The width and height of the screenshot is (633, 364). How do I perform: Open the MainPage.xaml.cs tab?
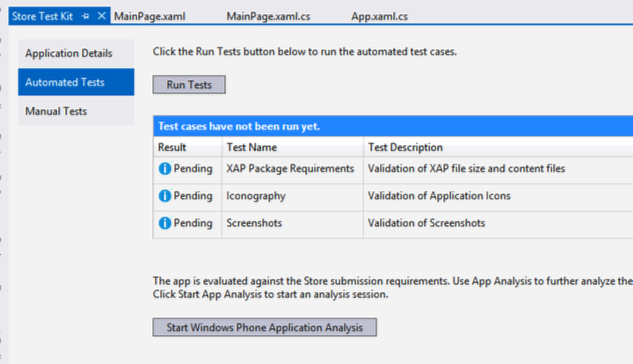tap(268, 17)
